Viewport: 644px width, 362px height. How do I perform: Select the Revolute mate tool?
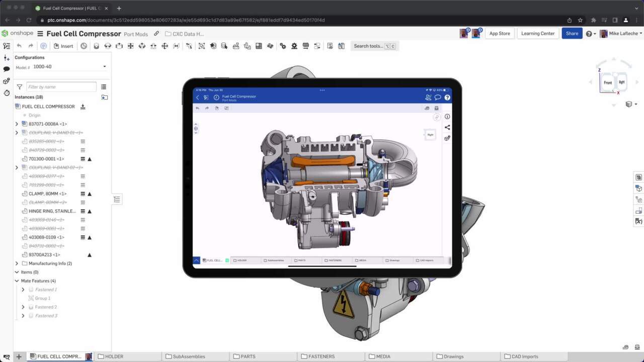108,46
